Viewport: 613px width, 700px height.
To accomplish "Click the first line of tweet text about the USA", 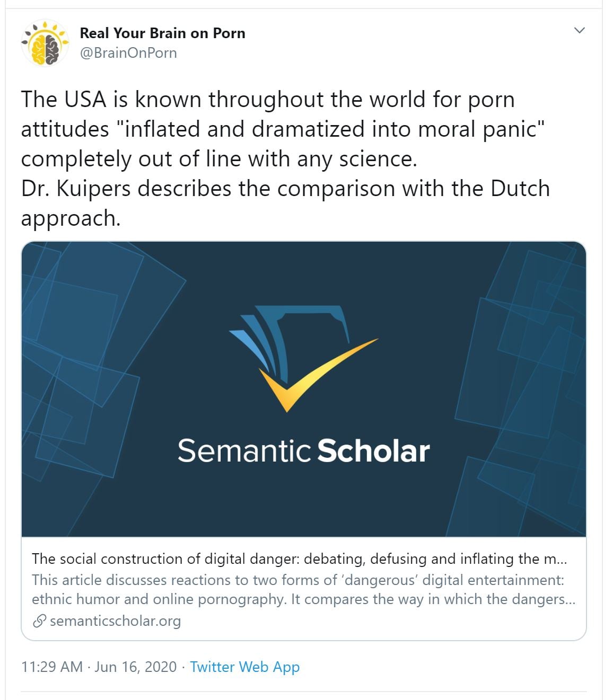I will [x=268, y=100].
